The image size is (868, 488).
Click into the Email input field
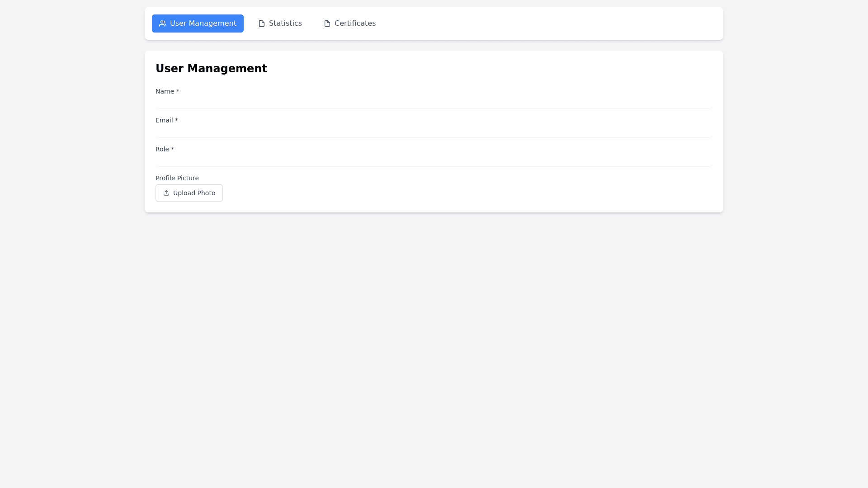point(434,132)
